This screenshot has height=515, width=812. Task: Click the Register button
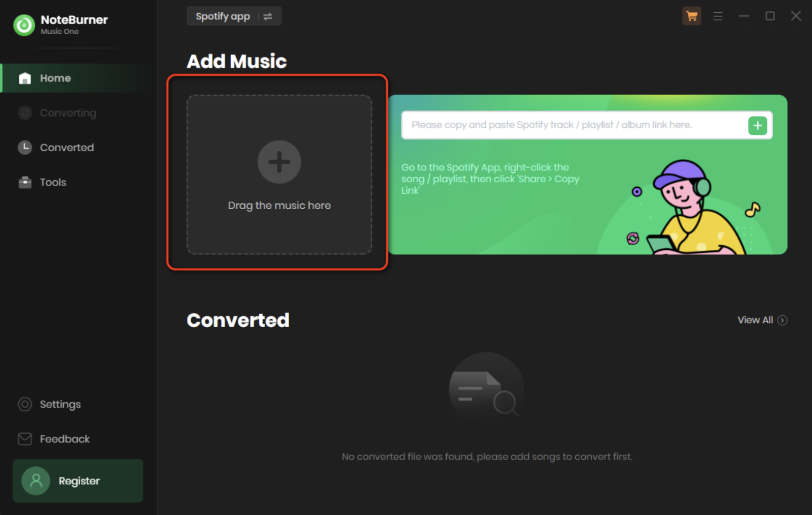click(x=78, y=481)
